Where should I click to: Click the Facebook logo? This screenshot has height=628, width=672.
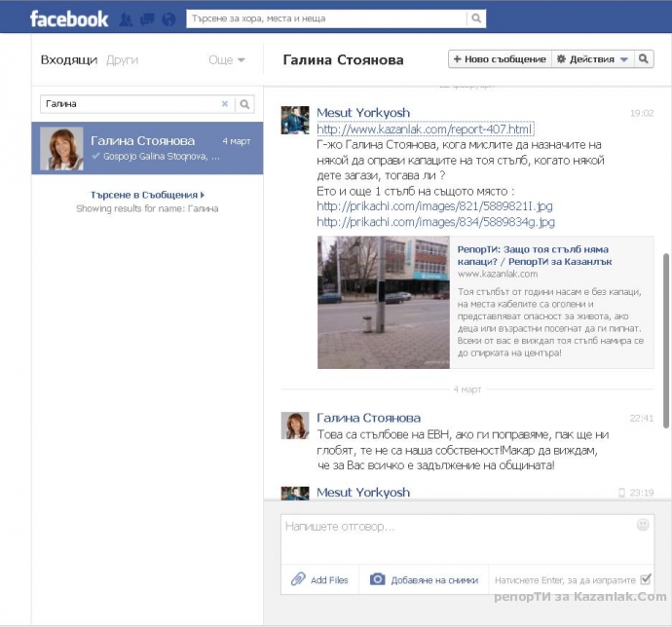pyautogui.click(x=68, y=18)
